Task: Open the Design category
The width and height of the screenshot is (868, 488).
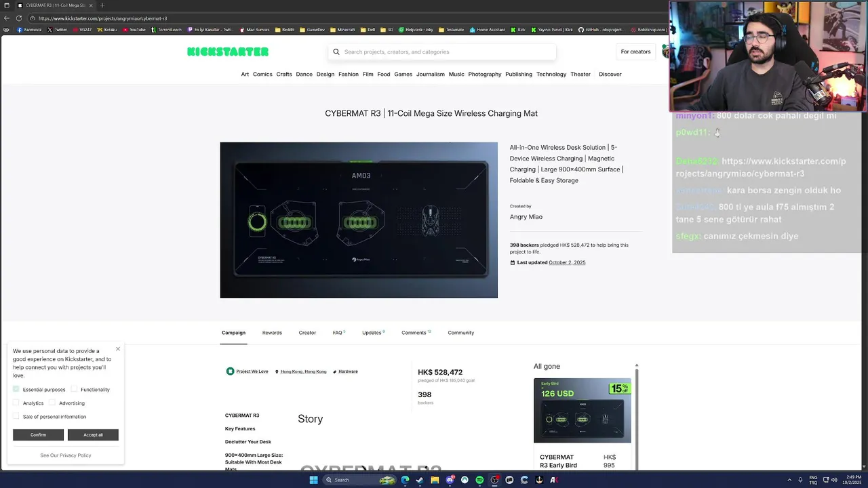Action: [325, 74]
